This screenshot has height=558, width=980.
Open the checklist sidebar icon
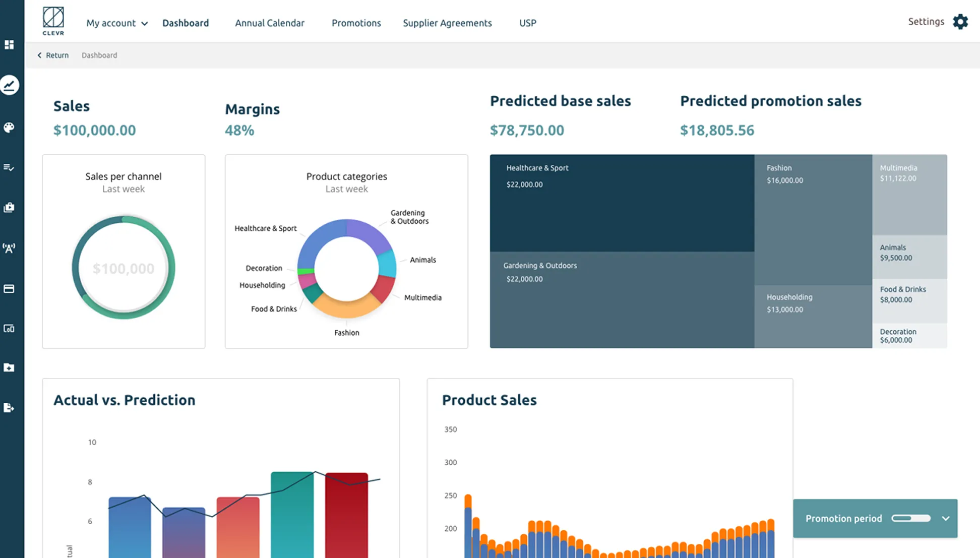[9, 167]
